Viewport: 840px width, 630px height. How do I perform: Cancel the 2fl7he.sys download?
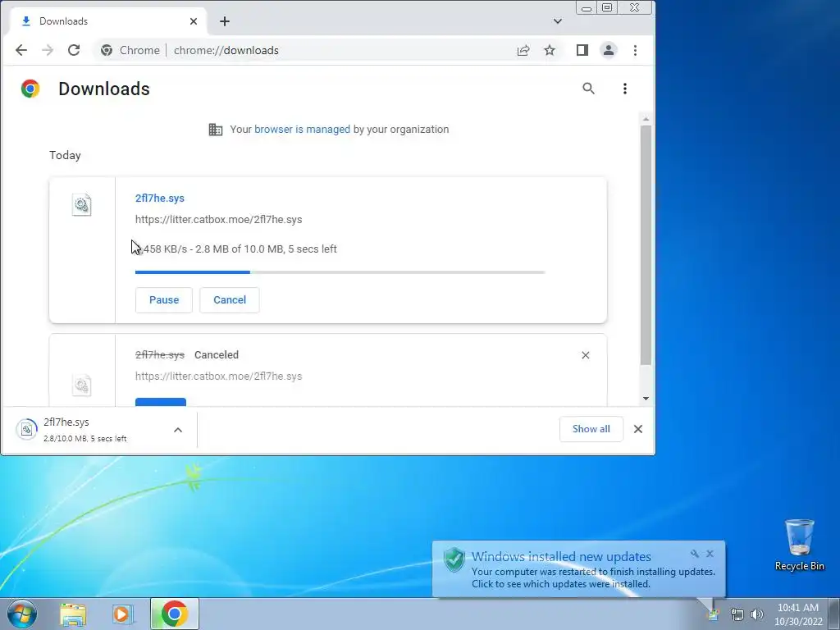coord(230,300)
